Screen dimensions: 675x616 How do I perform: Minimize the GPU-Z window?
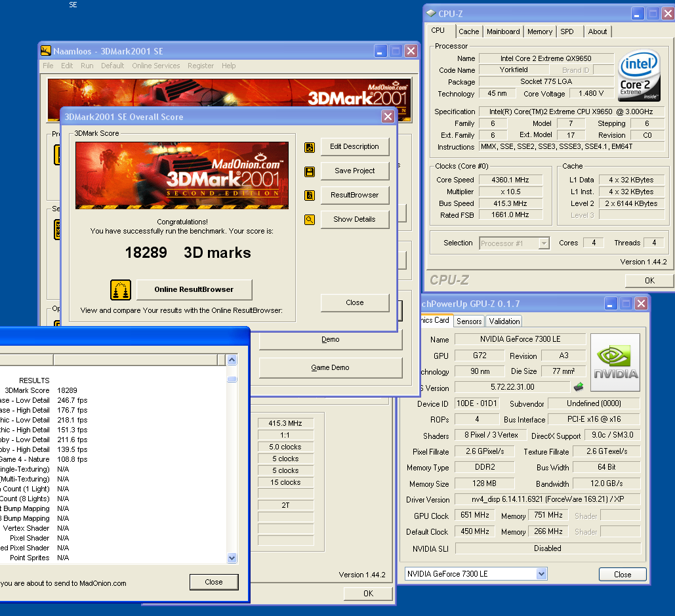pyautogui.click(x=611, y=304)
